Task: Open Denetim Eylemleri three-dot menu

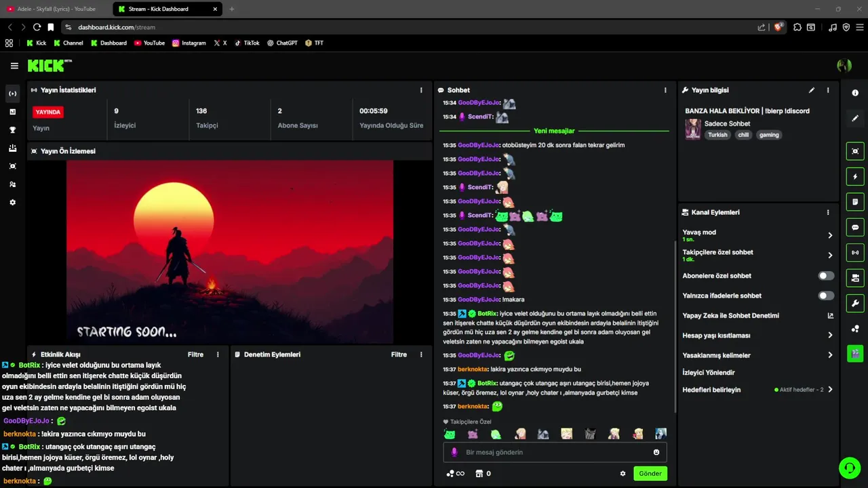Action: click(x=421, y=354)
